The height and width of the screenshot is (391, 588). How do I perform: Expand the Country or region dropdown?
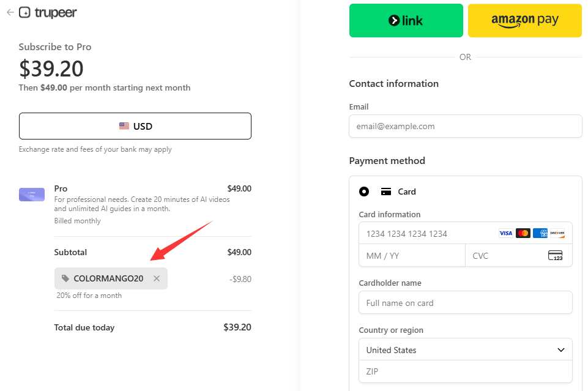pyautogui.click(x=466, y=350)
